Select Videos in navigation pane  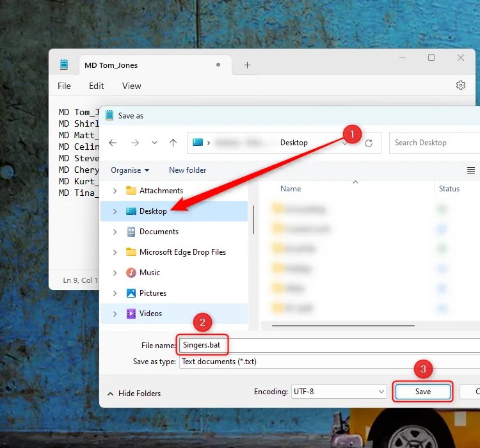[174, 314]
